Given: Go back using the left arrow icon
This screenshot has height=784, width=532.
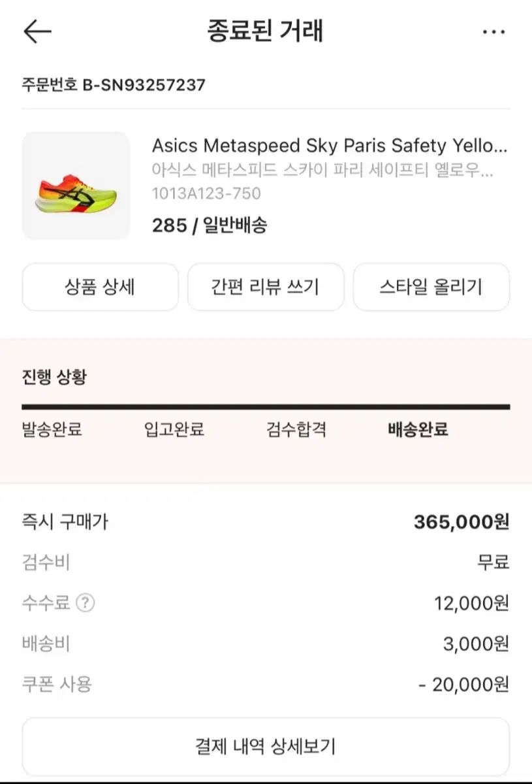Looking at the screenshot, I should (x=37, y=31).
